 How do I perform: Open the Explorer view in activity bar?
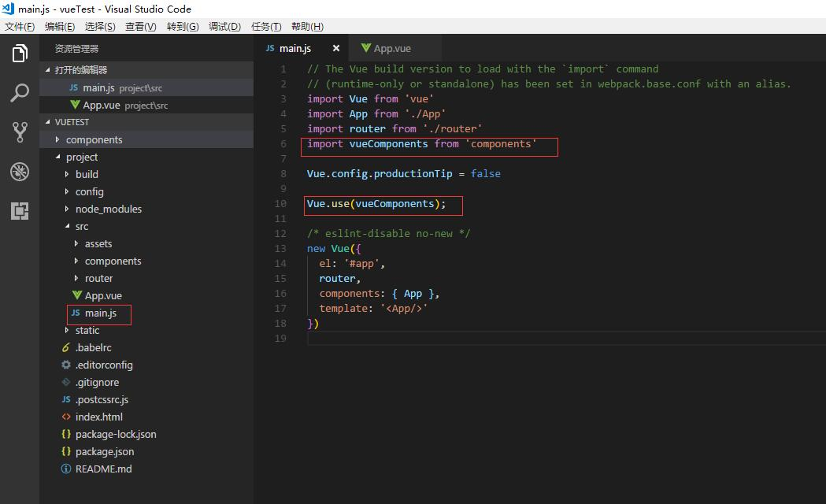click(20, 54)
